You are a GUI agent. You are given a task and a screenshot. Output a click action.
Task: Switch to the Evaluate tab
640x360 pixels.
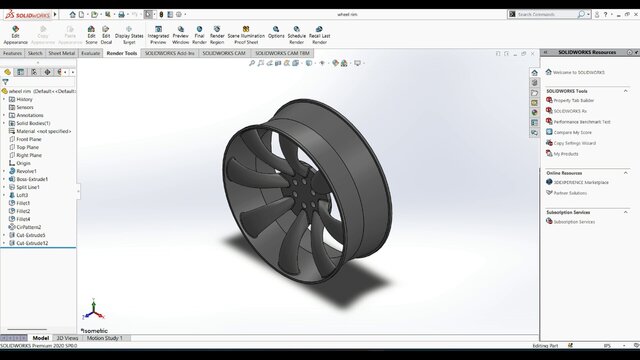click(x=91, y=53)
